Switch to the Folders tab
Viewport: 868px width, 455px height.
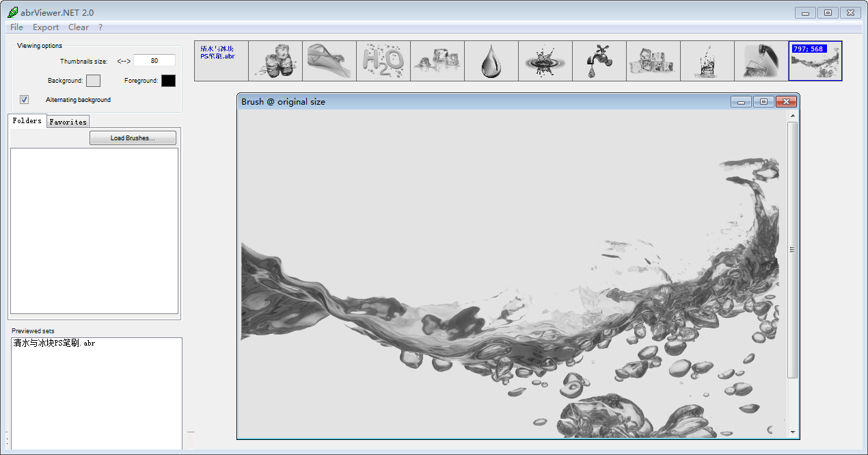pos(27,121)
